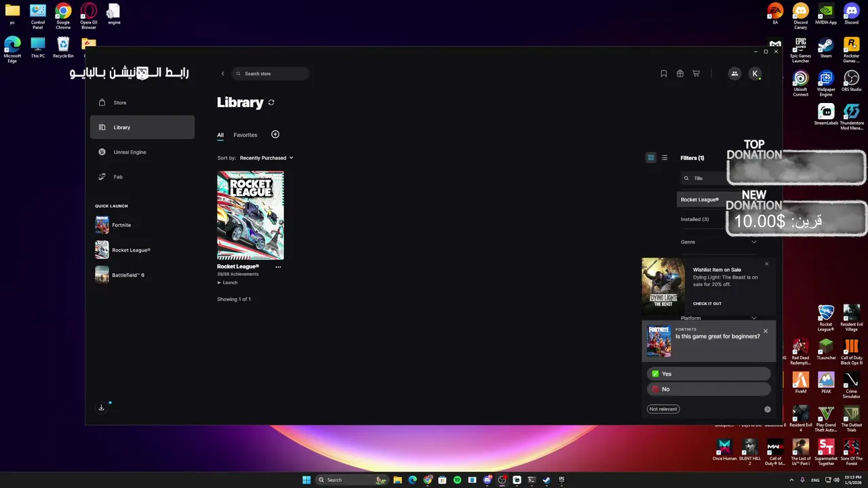
Task: Click Rocket League 39/88 Achievements text
Action: tap(237, 274)
